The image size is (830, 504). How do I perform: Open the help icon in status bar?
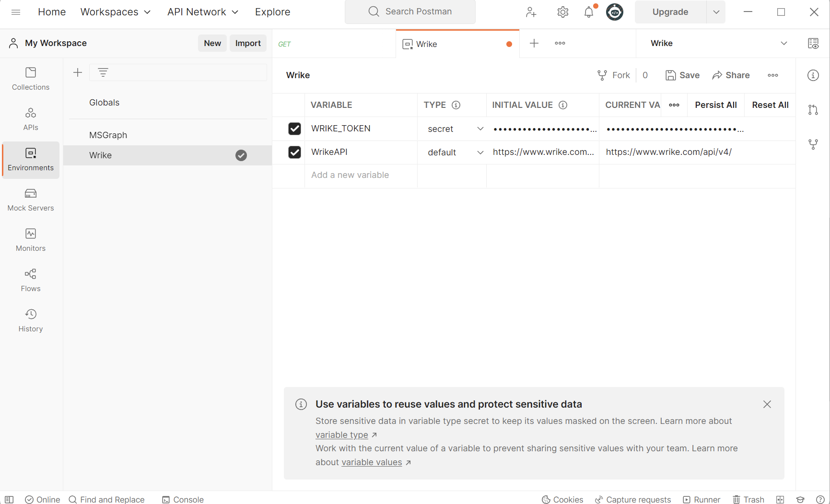click(820, 500)
